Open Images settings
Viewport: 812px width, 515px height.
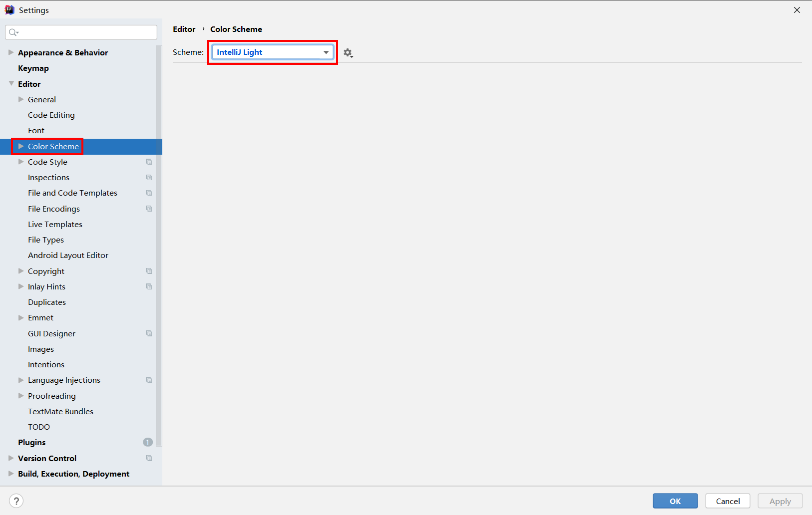click(41, 349)
